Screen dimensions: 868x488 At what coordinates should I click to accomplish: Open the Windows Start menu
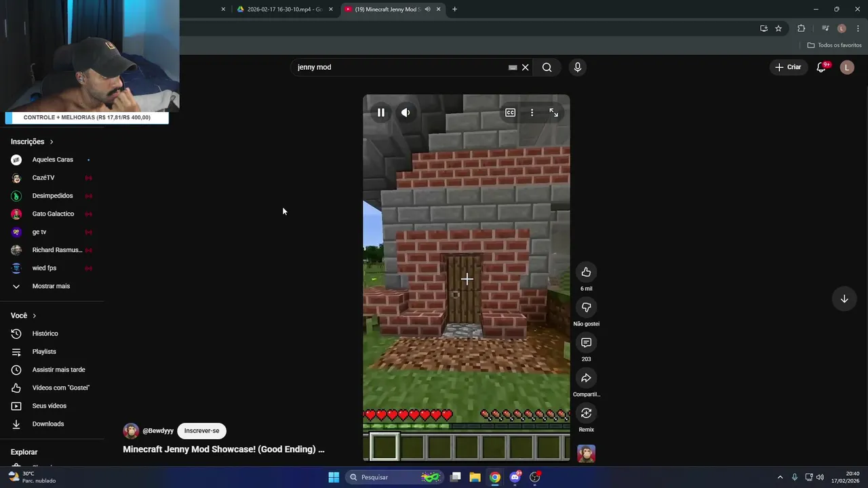(334, 477)
